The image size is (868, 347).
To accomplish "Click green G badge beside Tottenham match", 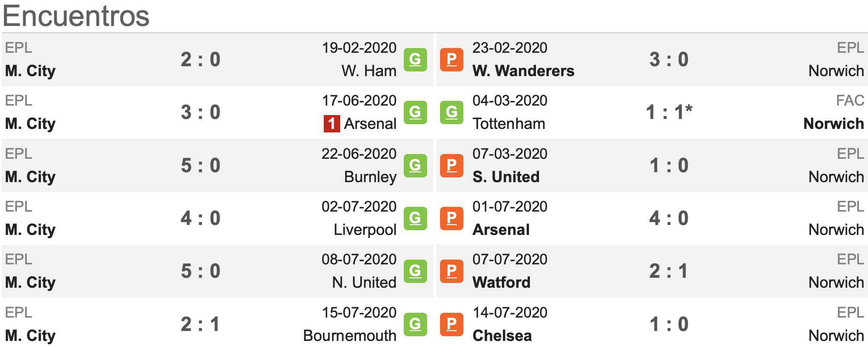I will point(451,112).
